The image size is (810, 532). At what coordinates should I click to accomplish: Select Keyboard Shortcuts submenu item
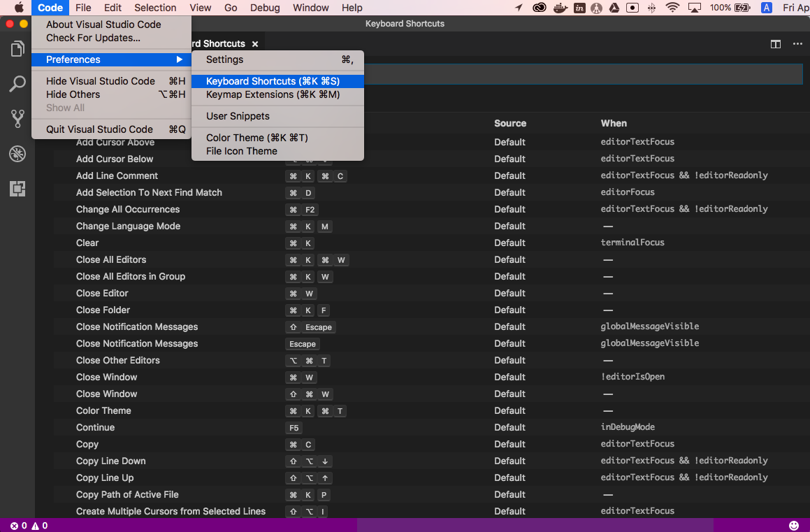coord(277,81)
